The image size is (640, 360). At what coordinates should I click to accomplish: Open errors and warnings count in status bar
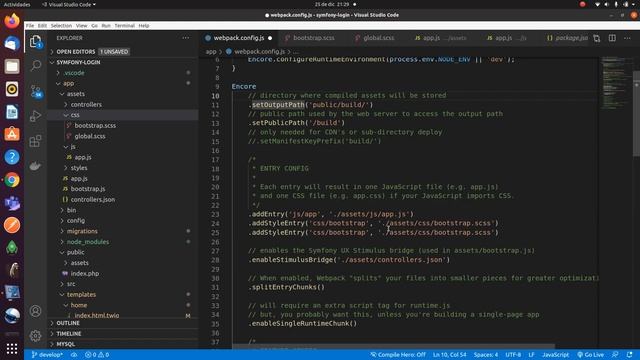tap(97, 355)
